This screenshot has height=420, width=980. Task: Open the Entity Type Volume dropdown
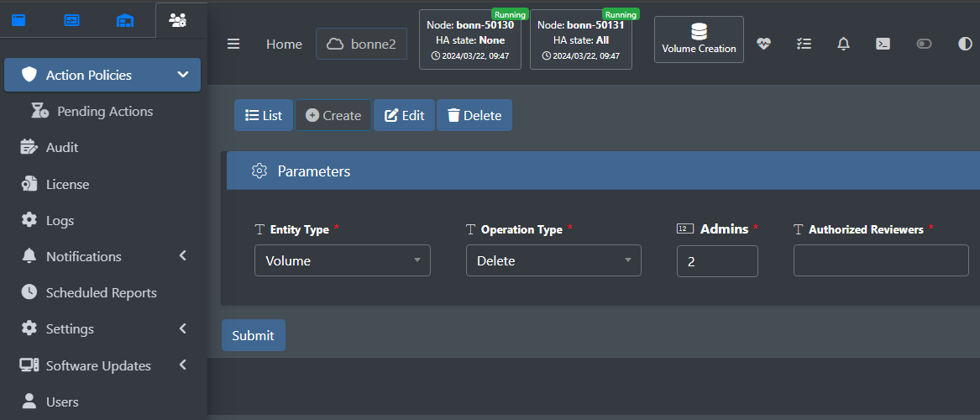(343, 260)
